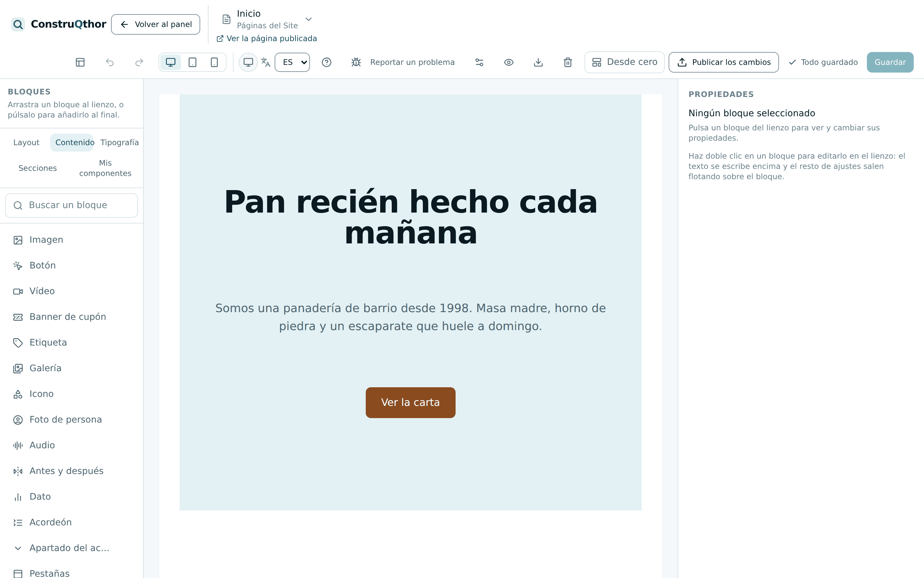Click the Guardar button
The image size is (924, 578).
[890, 62]
